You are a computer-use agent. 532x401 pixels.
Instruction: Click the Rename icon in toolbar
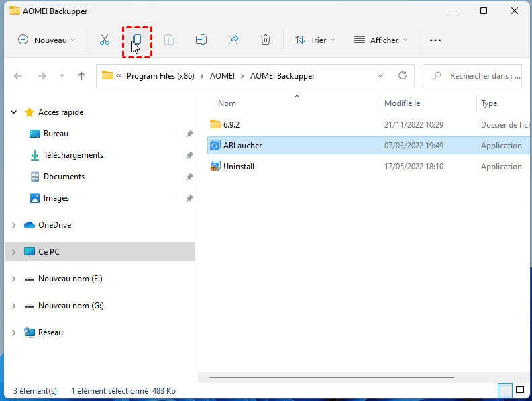pos(201,40)
